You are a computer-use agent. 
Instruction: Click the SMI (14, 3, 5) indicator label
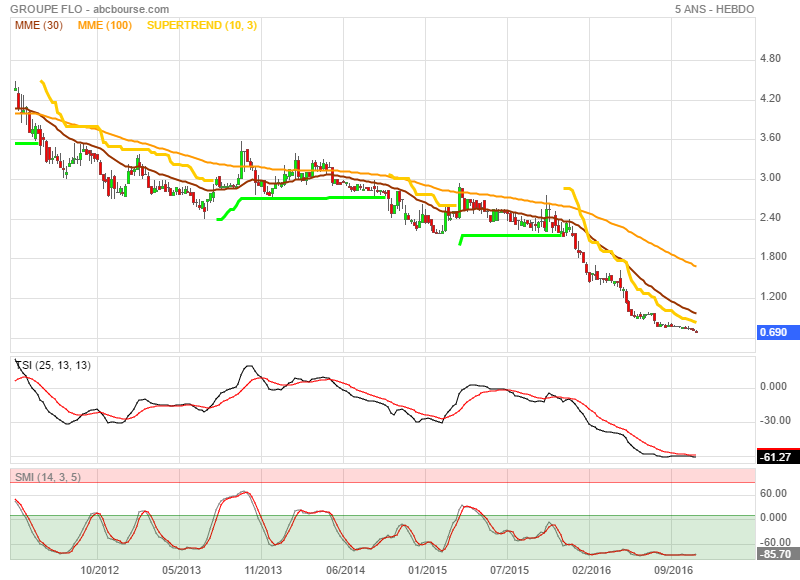click(48, 477)
